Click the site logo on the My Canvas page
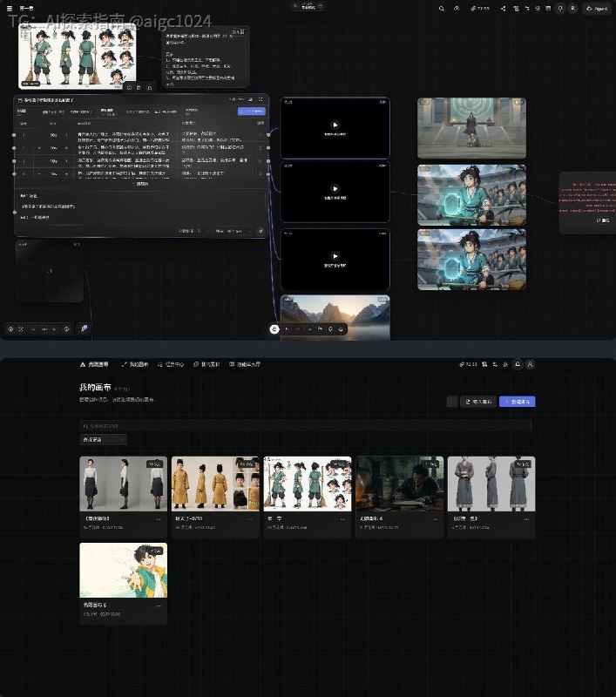The height and width of the screenshot is (697, 616). (94, 364)
